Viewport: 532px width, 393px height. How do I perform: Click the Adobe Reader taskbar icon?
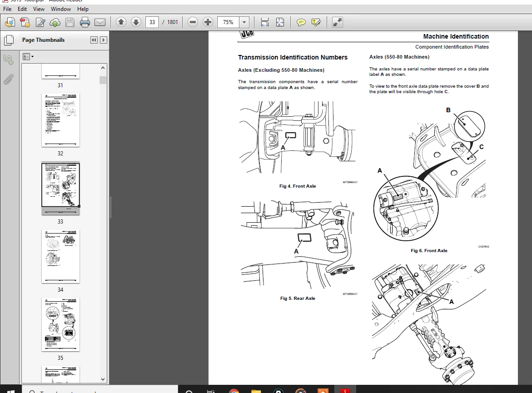(x=345, y=390)
